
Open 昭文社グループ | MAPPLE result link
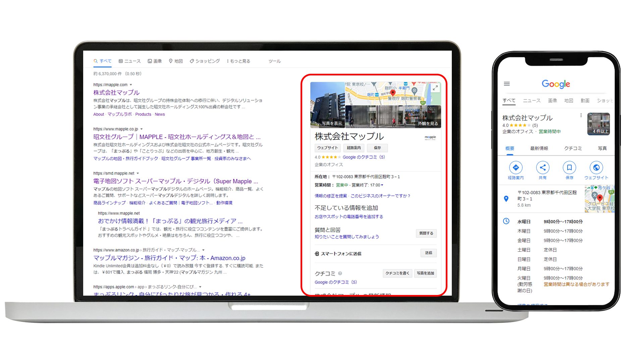177,137
